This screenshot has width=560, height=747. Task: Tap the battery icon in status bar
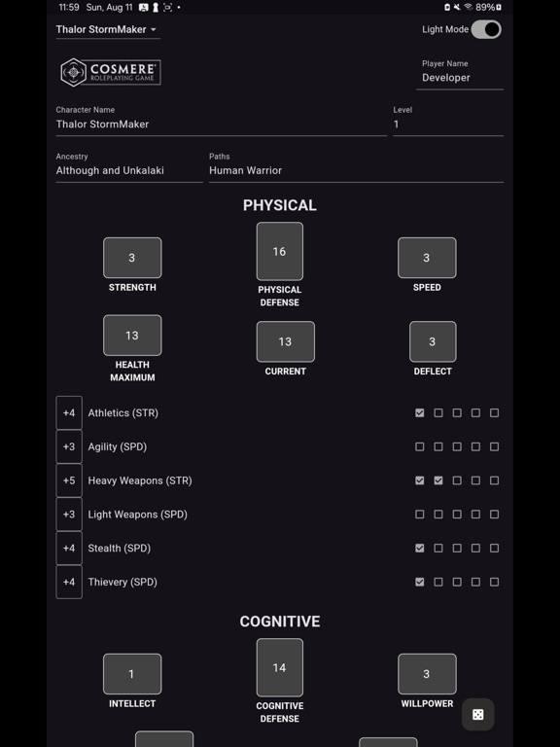pos(498,7)
